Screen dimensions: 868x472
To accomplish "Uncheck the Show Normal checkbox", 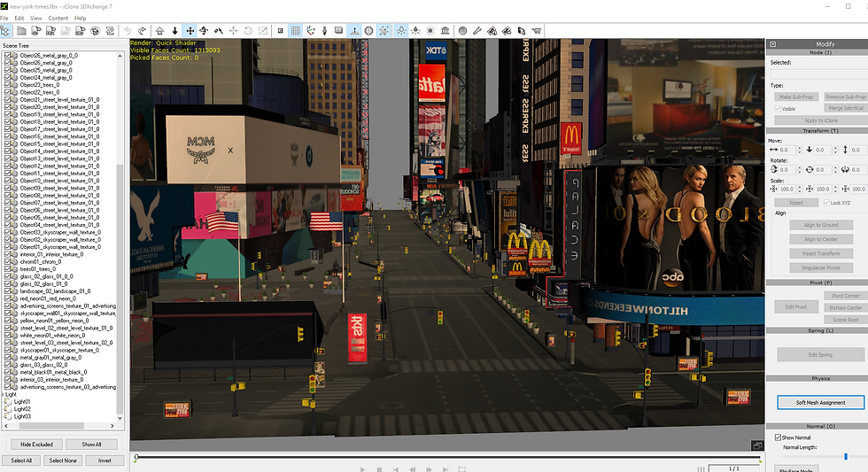I will coord(778,437).
